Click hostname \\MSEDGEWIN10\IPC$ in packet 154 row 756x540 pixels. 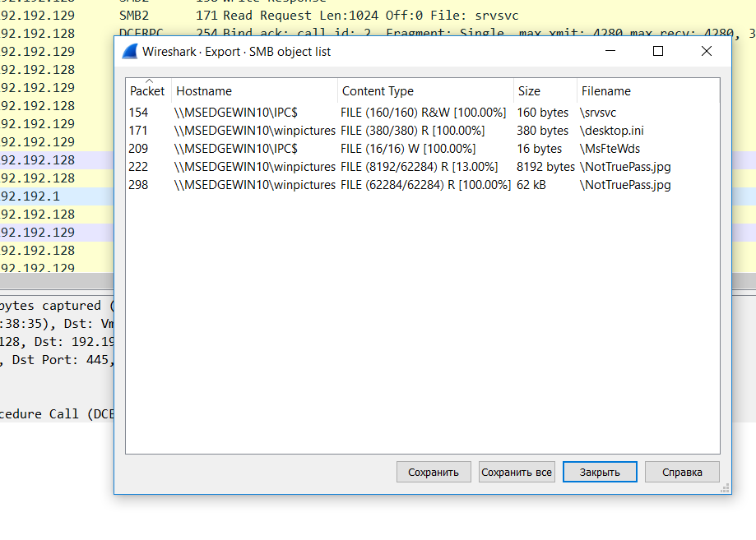pos(236,113)
